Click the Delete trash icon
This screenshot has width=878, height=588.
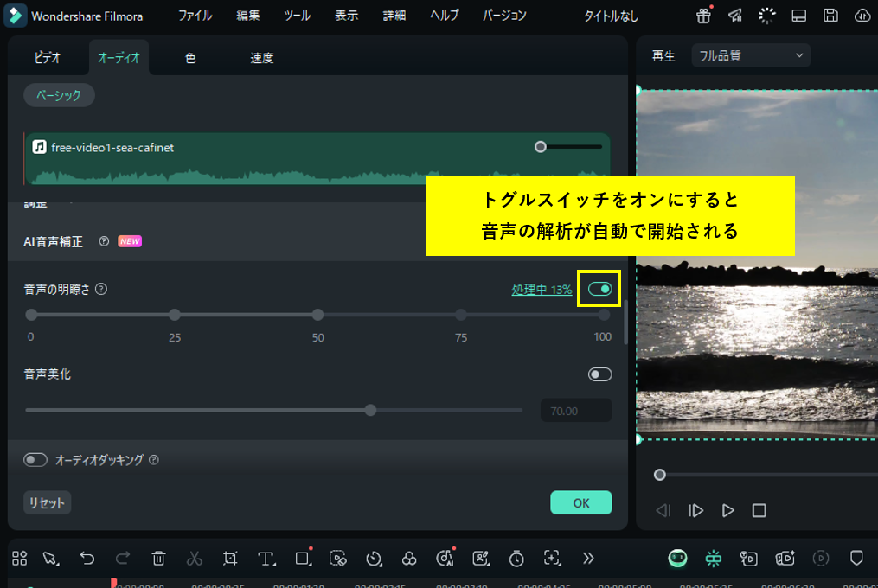158,559
